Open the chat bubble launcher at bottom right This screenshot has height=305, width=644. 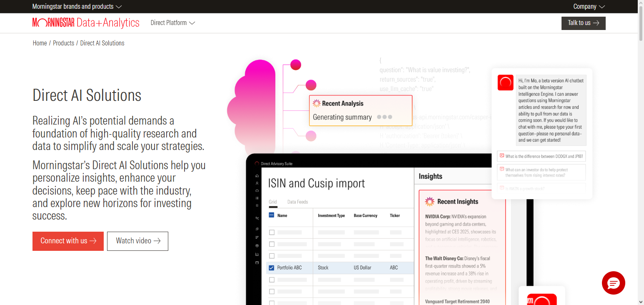pos(613,283)
